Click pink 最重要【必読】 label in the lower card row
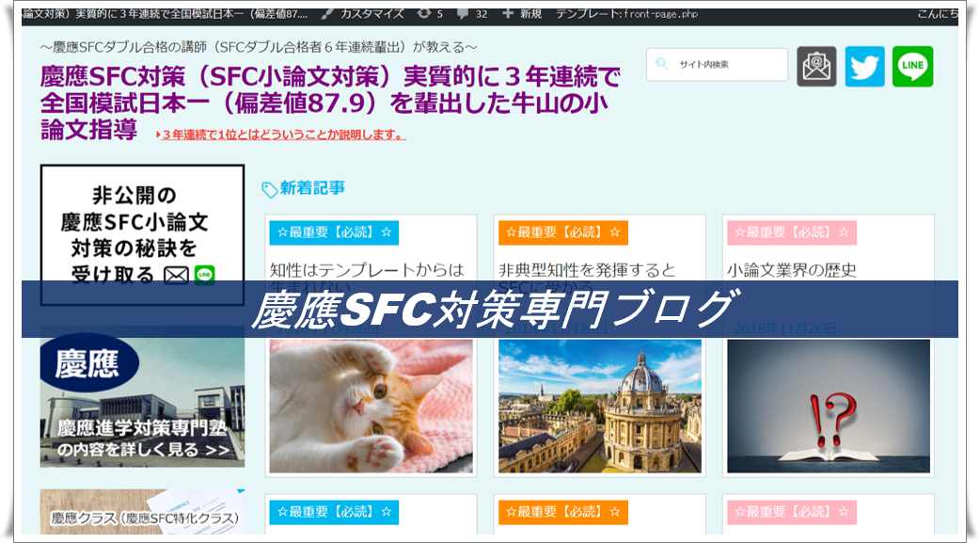 click(x=791, y=512)
